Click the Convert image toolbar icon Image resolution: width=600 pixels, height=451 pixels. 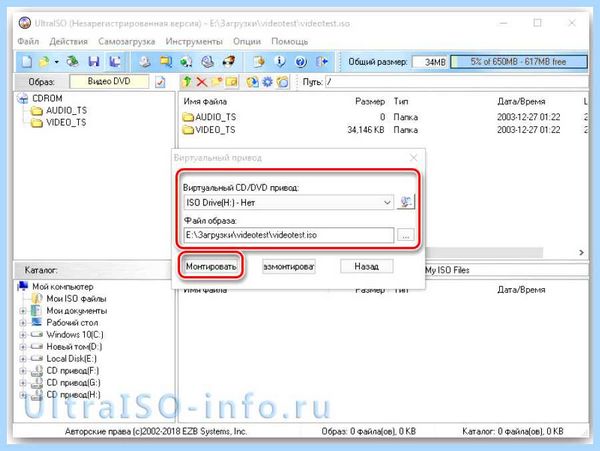(186, 62)
